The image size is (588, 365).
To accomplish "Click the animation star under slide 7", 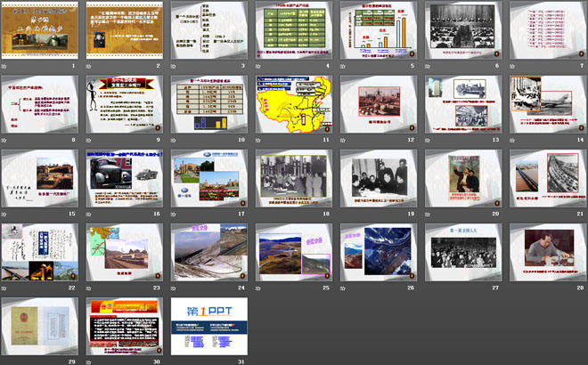I will 512,67.
